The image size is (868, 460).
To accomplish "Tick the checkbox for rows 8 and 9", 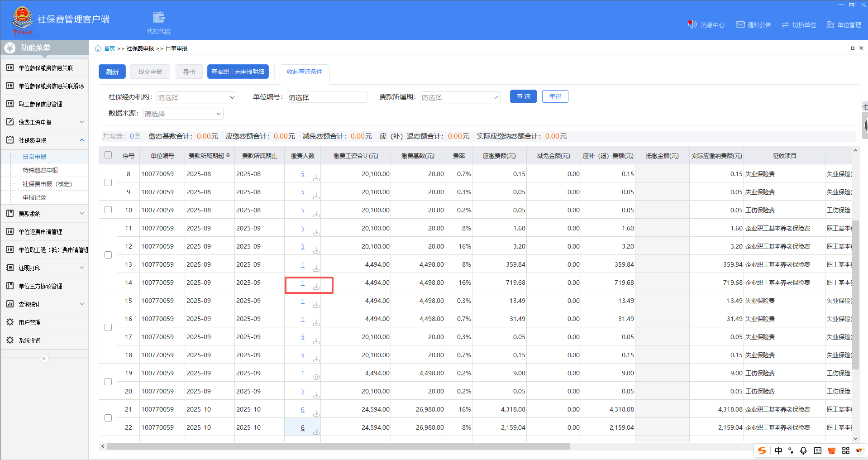I will [108, 182].
